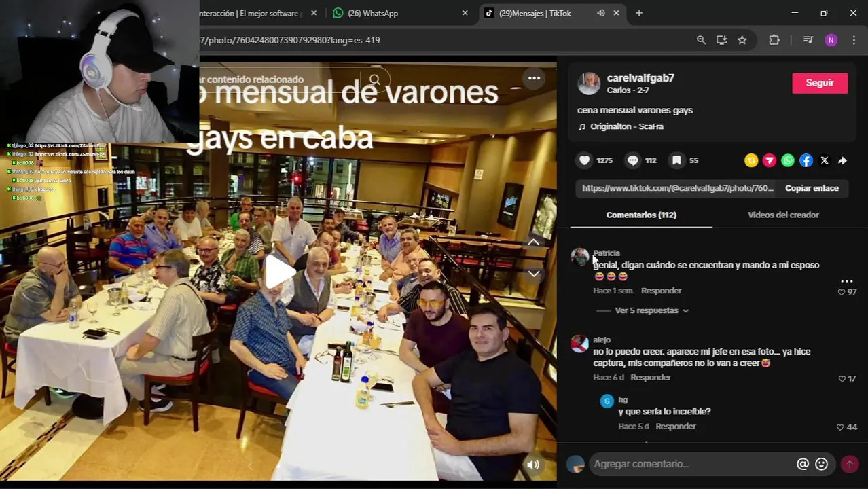The width and height of the screenshot is (868, 489).
Task: Like alejo's comment heart
Action: pos(842,378)
